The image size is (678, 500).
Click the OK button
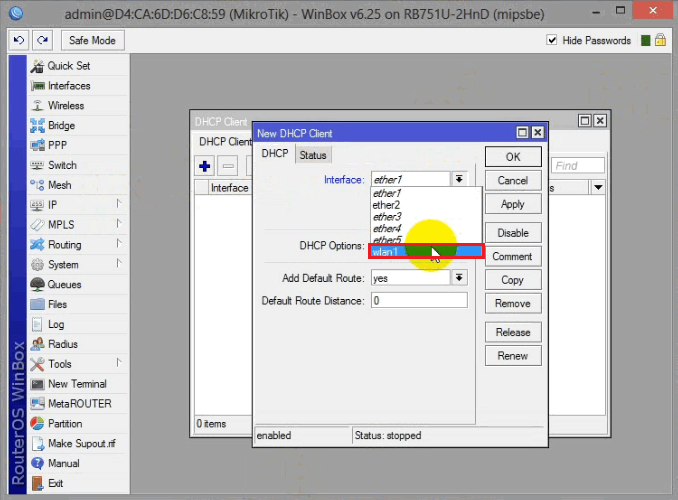point(513,157)
